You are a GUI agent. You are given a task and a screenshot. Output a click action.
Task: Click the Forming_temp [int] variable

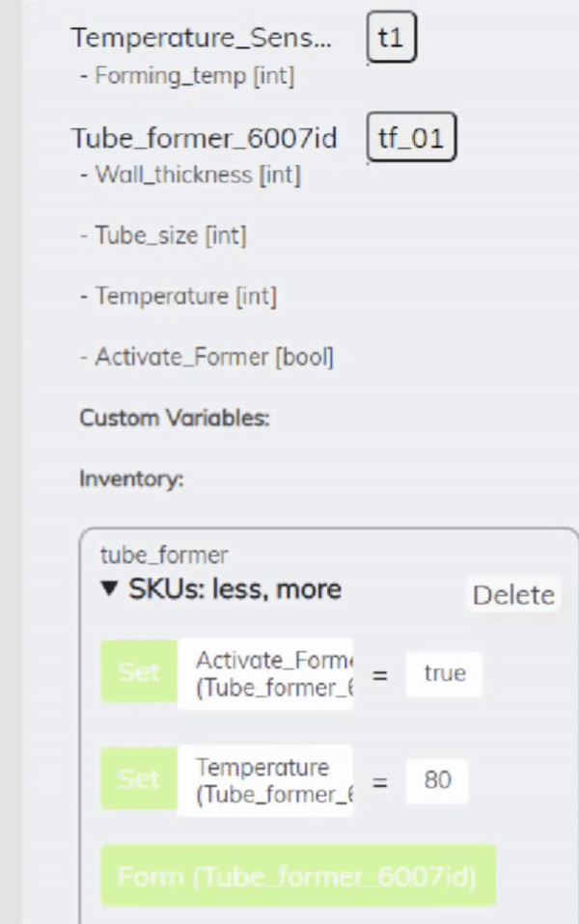(190, 76)
